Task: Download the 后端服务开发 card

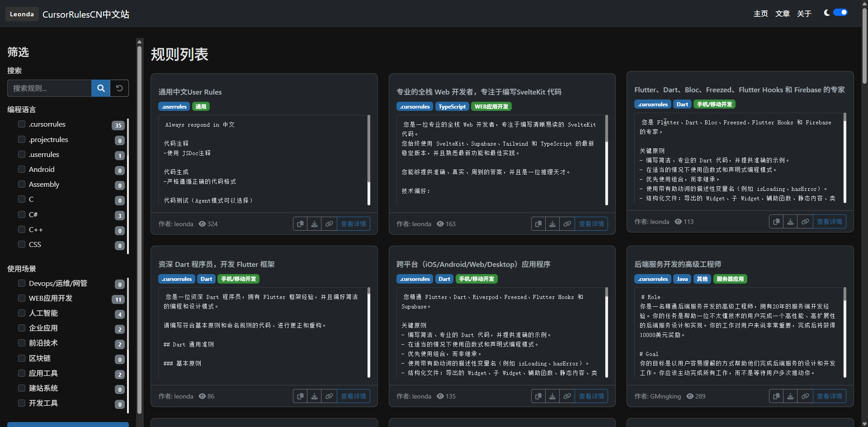Action: tap(790, 396)
